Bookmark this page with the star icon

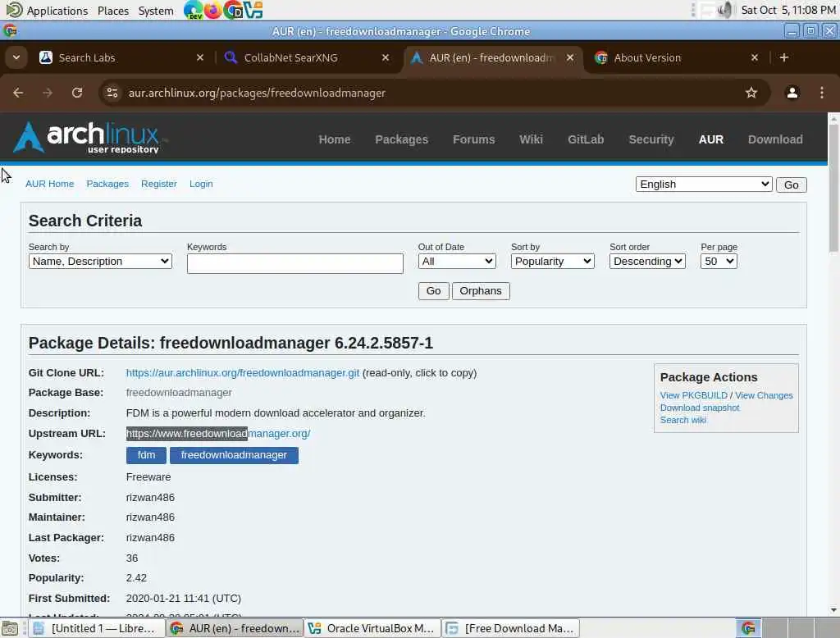[751, 93]
